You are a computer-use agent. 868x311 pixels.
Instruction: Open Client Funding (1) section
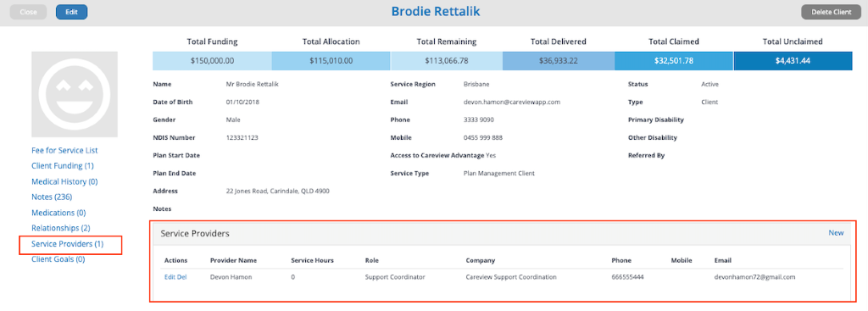coord(63,166)
